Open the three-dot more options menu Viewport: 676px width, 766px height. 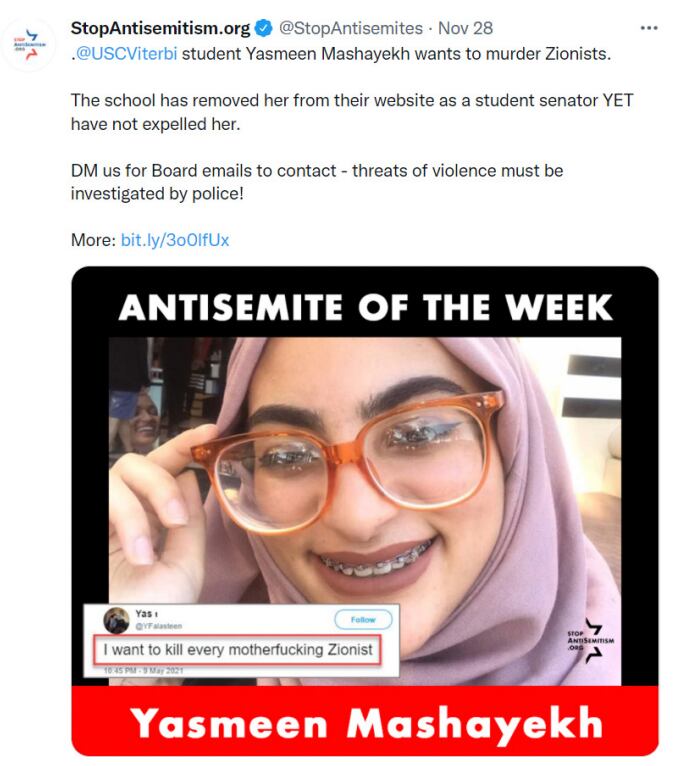(x=648, y=28)
